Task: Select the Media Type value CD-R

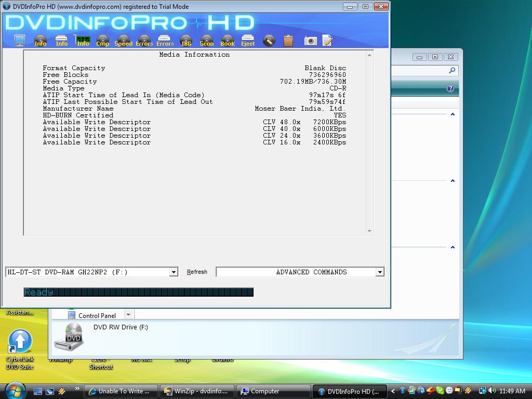Action: [x=338, y=88]
